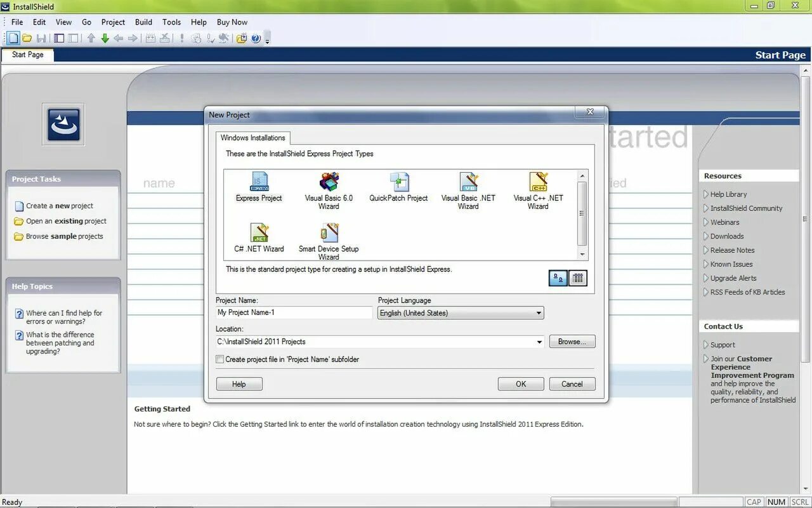Click the folder icon beside the Help icon
The image size is (812, 508).
(x=242, y=38)
